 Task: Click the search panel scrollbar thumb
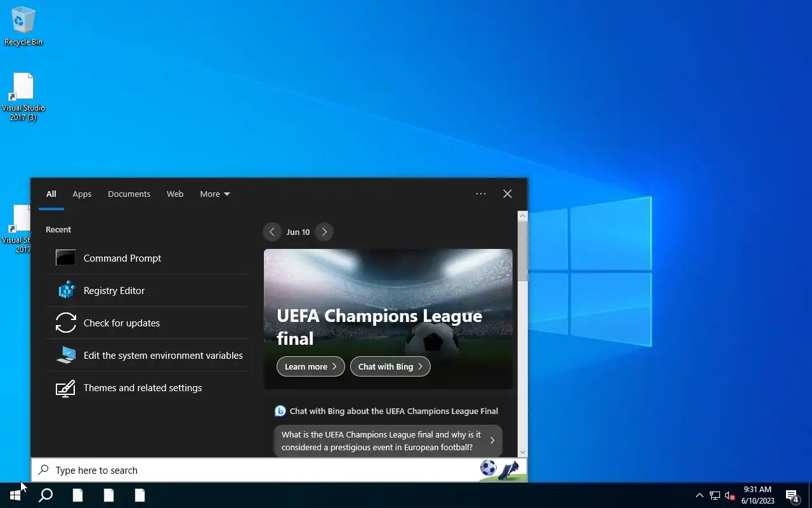(523, 251)
